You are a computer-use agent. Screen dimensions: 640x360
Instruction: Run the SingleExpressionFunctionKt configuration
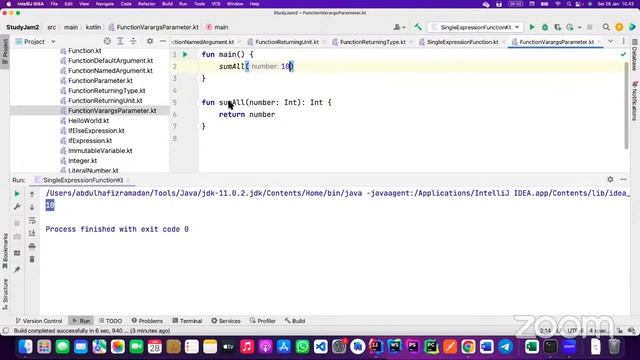click(532, 27)
